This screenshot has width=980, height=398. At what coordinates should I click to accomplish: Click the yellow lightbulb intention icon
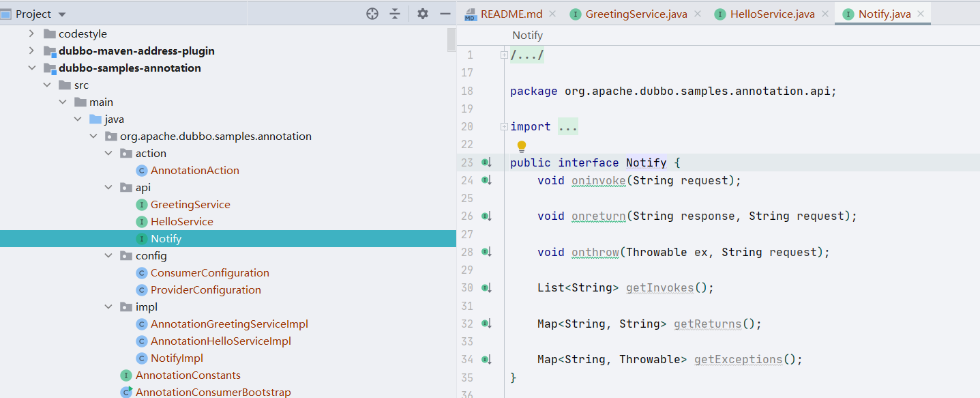pyautogui.click(x=522, y=145)
